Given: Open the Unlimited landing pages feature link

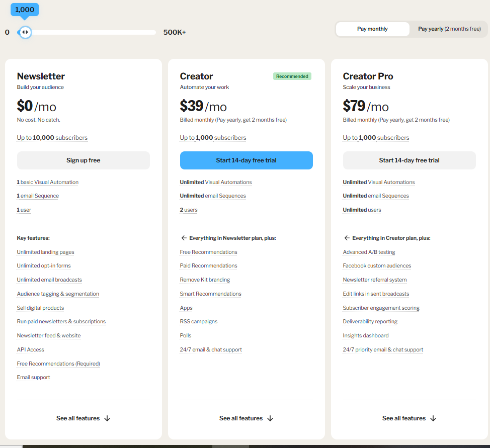Looking at the screenshot, I should point(45,252).
